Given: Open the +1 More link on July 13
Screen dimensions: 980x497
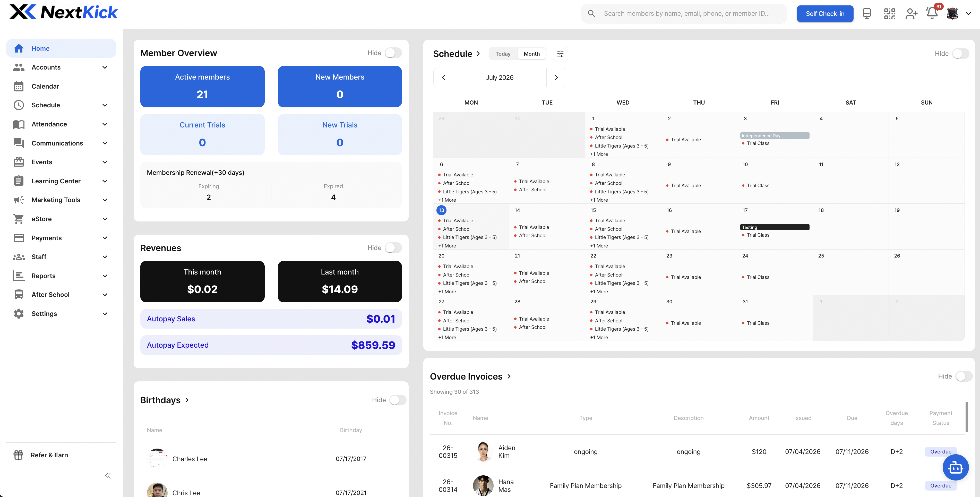Looking at the screenshot, I should (447, 246).
